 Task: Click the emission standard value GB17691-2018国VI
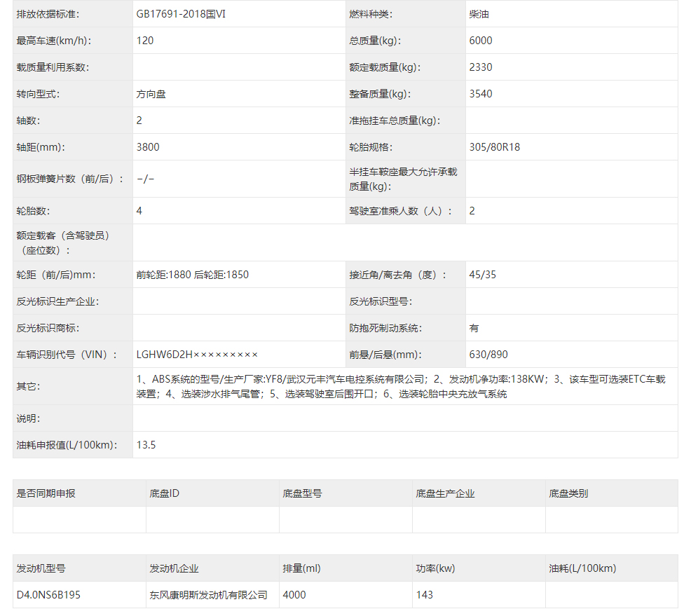(x=180, y=14)
